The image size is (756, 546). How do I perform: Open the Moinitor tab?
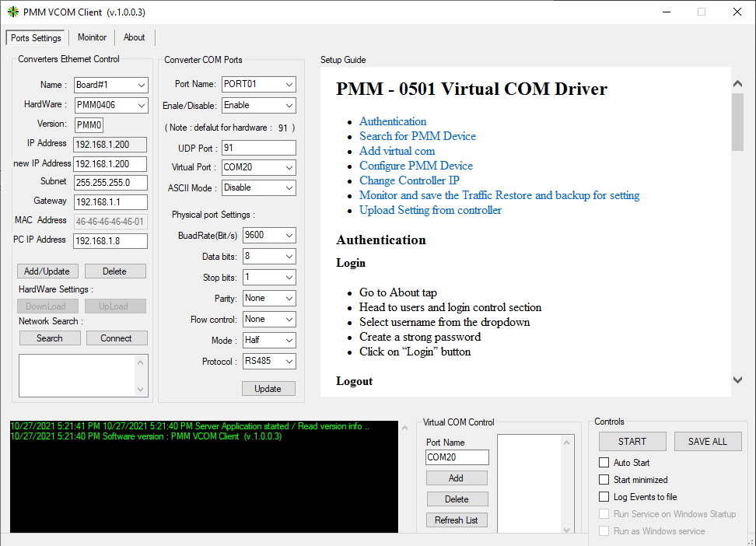[92, 37]
